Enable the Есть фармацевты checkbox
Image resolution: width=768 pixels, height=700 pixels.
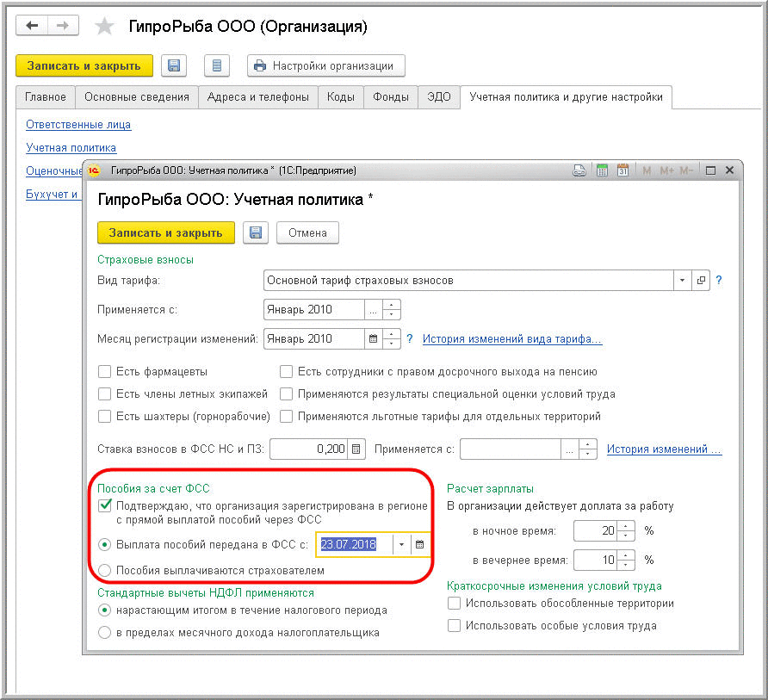click(105, 372)
